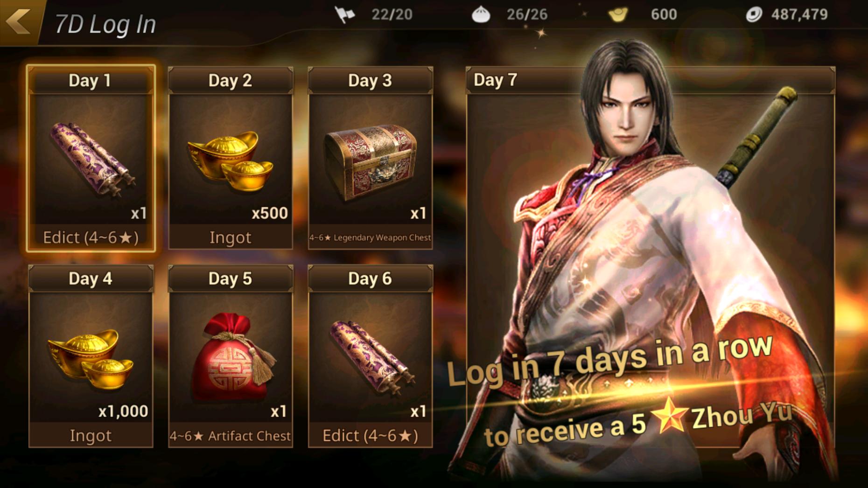
Task: Select the Day 2 gold ingot pile
Action: pos(231,161)
